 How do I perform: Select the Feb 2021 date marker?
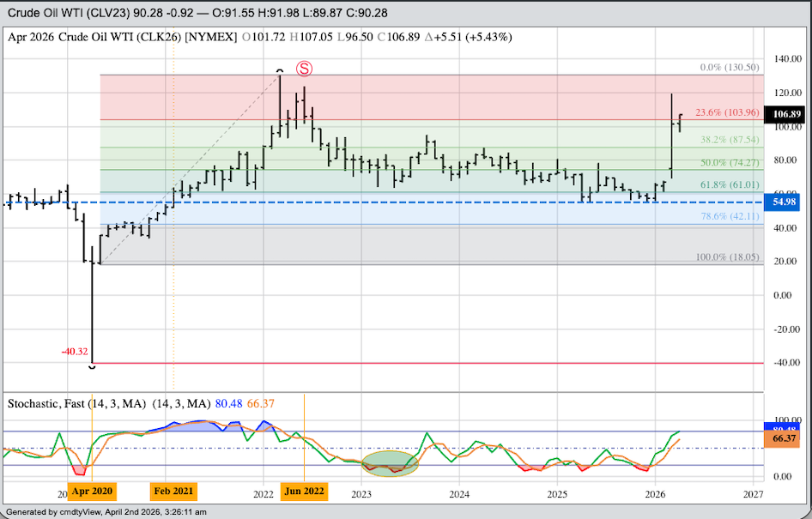coord(173,491)
